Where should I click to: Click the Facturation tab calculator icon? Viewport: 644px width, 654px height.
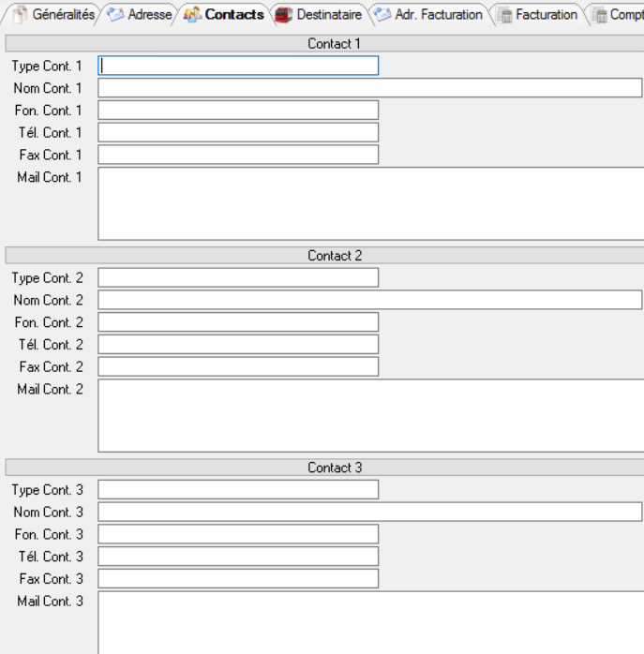pos(504,15)
